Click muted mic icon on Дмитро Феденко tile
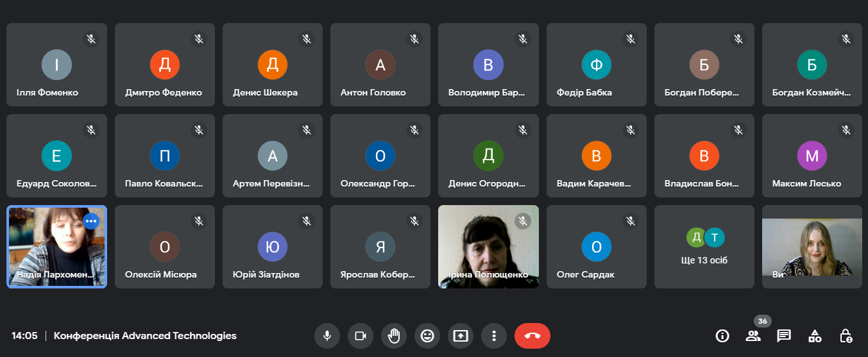This screenshot has width=868, height=357. (200, 39)
